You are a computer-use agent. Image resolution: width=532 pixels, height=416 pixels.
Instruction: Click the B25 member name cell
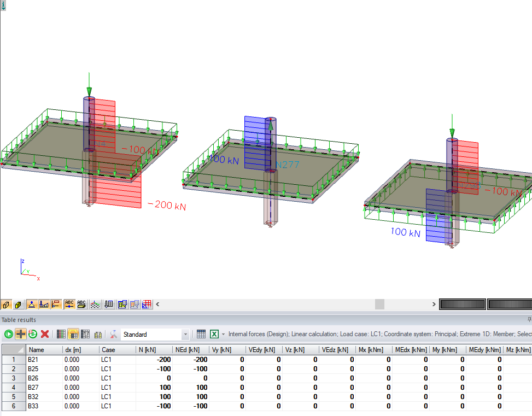coord(44,369)
